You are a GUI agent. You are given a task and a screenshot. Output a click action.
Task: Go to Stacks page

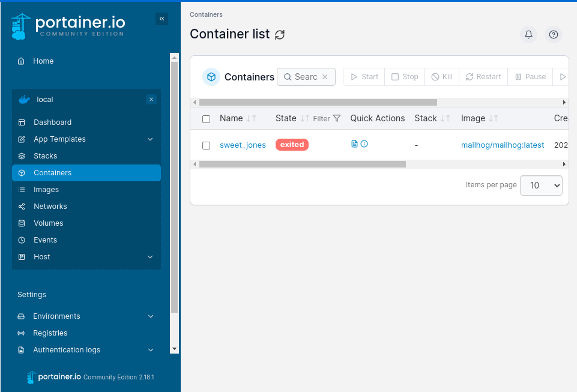[86, 156]
